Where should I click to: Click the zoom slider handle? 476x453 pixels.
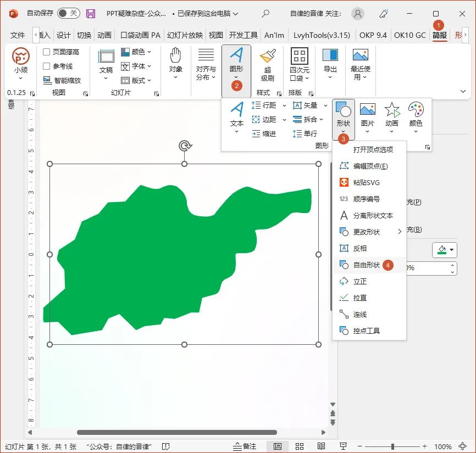point(392,446)
